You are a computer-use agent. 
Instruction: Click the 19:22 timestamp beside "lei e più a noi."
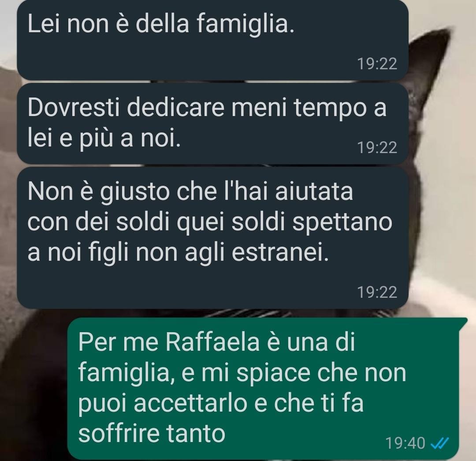377,147
